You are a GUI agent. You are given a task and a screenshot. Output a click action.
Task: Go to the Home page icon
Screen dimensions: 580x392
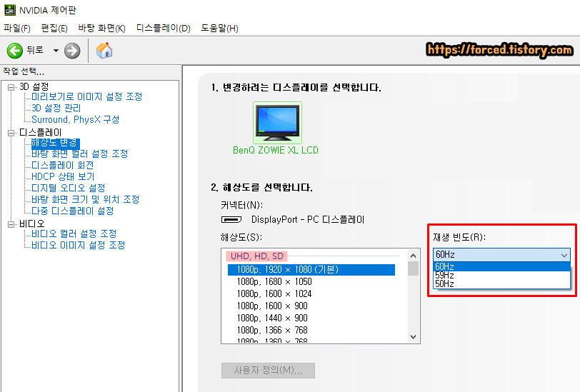[x=104, y=51]
